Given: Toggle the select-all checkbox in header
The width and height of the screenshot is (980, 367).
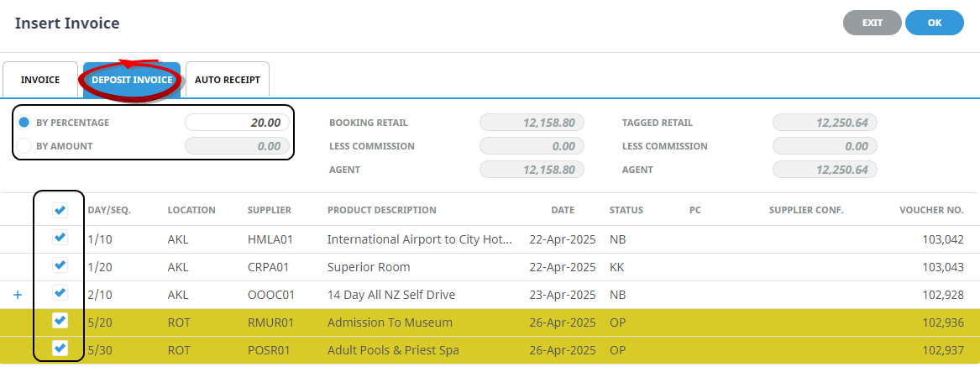Looking at the screenshot, I should [x=60, y=210].
